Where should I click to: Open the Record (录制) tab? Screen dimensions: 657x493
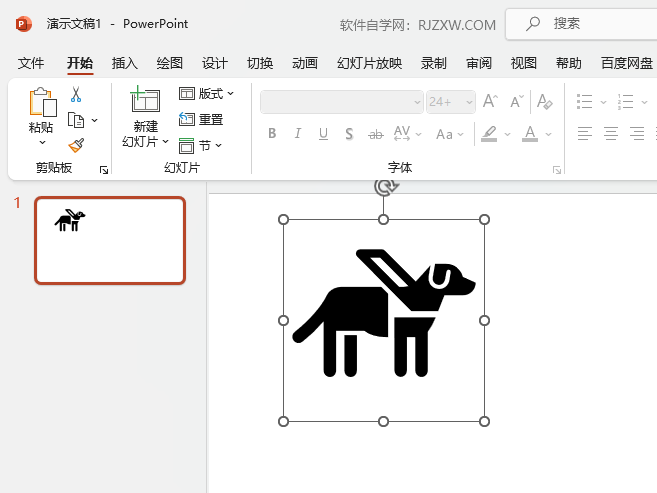pos(434,63)
